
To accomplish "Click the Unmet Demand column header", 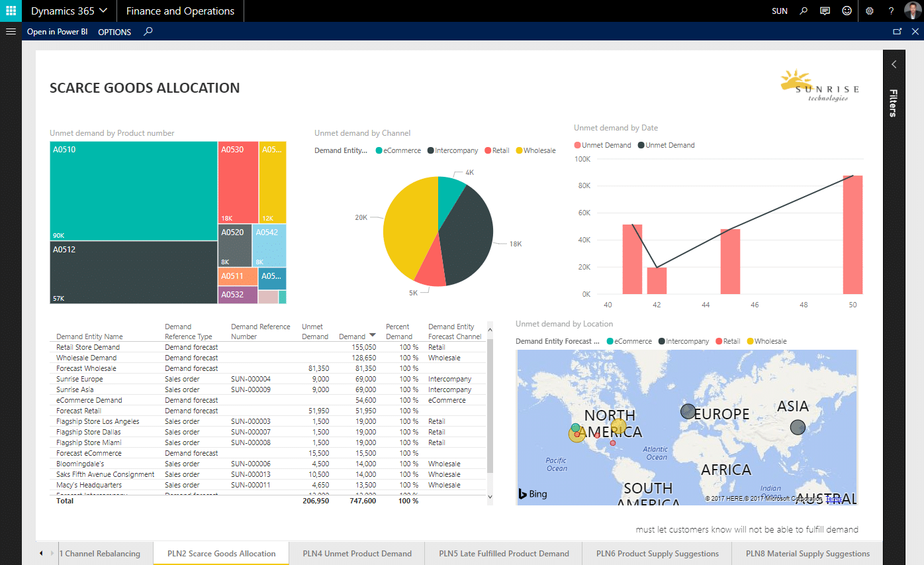I will (315, 331).
